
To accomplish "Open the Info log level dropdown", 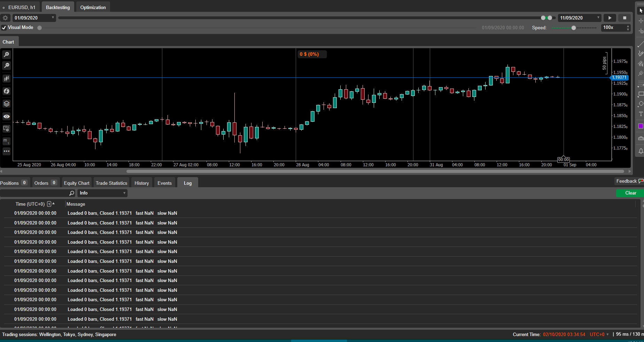I will (102, 193).
